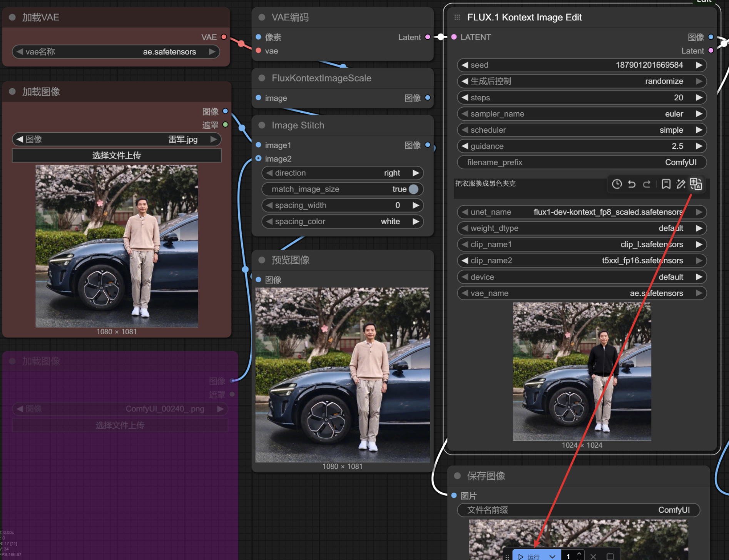Screen dimensions: 729x560
Task: Click the run bar drag handle dots
Action: pyautogui.click(x=507, y=557)
